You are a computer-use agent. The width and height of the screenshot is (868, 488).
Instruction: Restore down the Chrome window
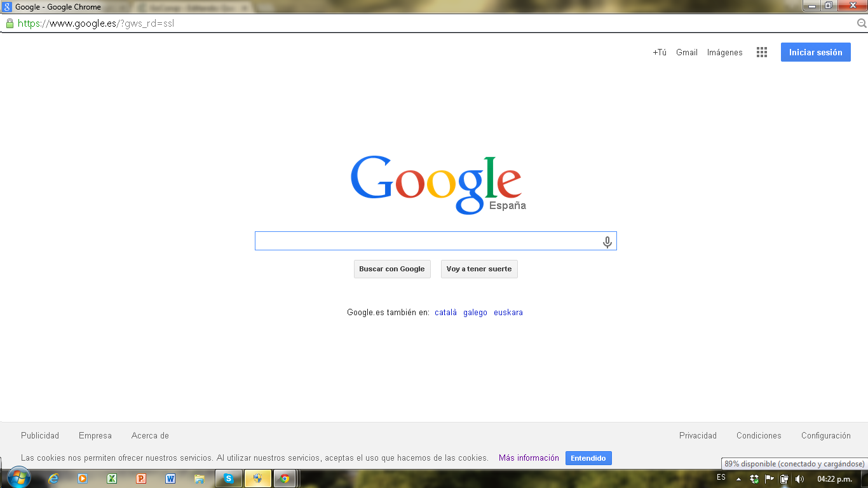[829, 6]
